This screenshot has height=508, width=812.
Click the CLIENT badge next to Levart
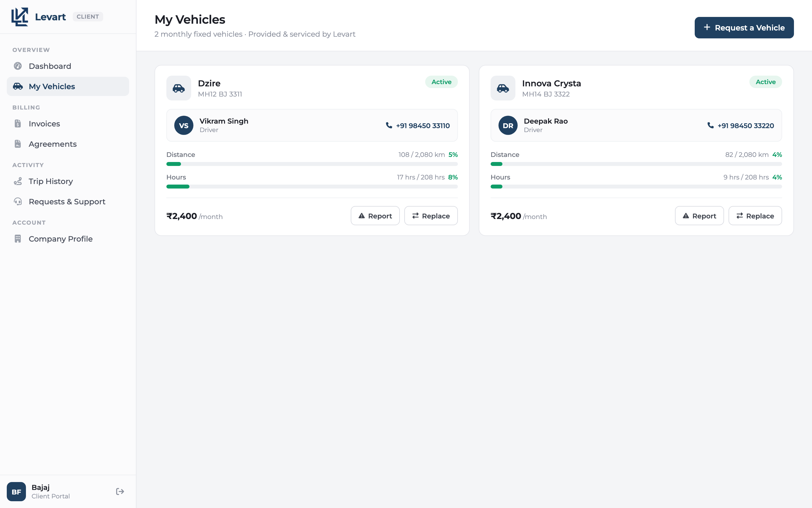[88, 16]
